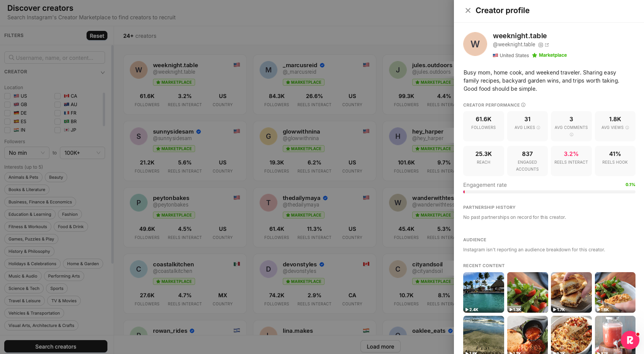Select the Mexico flag on the coastalkitchen card
Image resolution: width=644 pixels, height=354 pixels.
pyautogui.click(x=237, y=264)
